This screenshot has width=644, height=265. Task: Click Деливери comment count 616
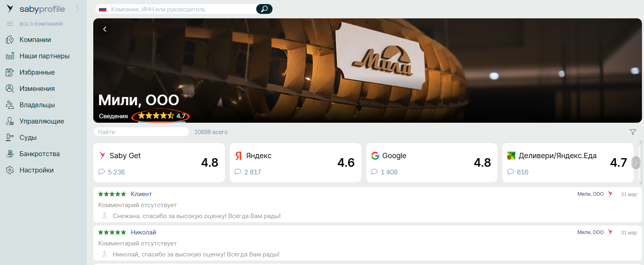[518, 172]
